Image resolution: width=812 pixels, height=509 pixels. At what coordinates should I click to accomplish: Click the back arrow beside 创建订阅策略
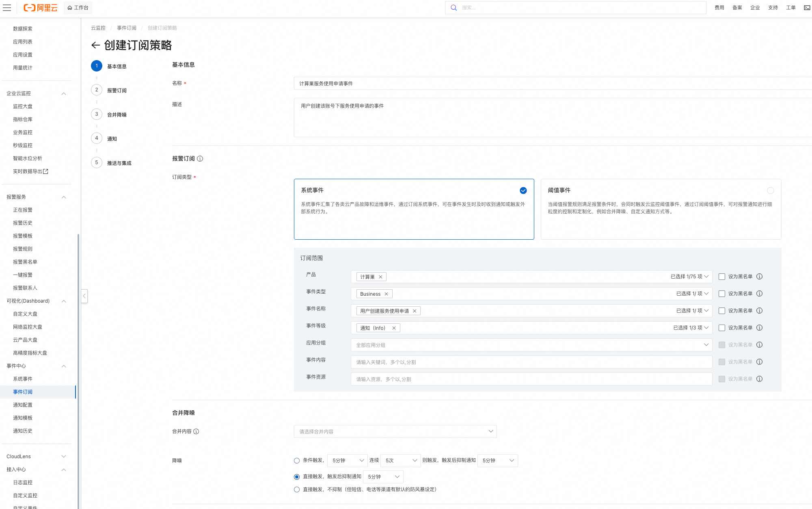(95, 45)
